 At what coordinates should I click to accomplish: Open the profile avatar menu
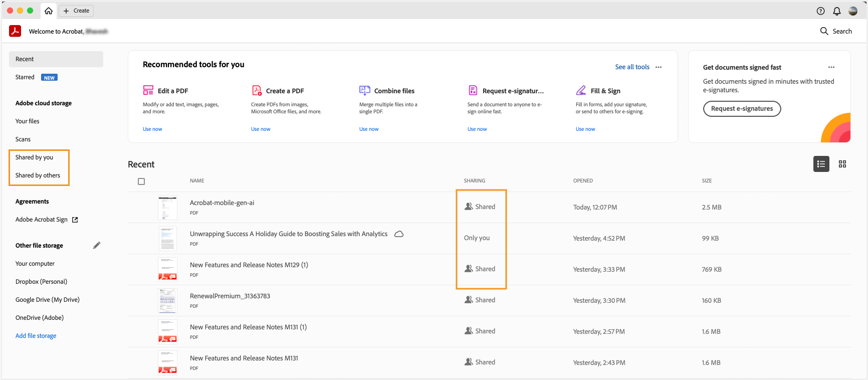click(x=853, y=11)
